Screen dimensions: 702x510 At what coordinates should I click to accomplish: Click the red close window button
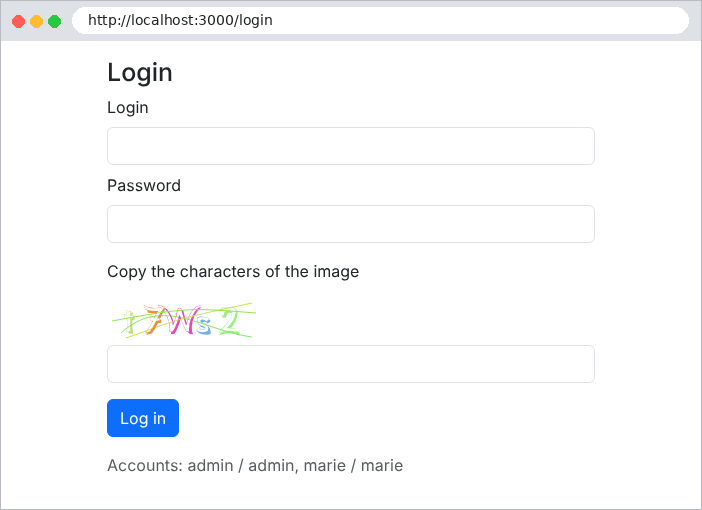point(18,21)
